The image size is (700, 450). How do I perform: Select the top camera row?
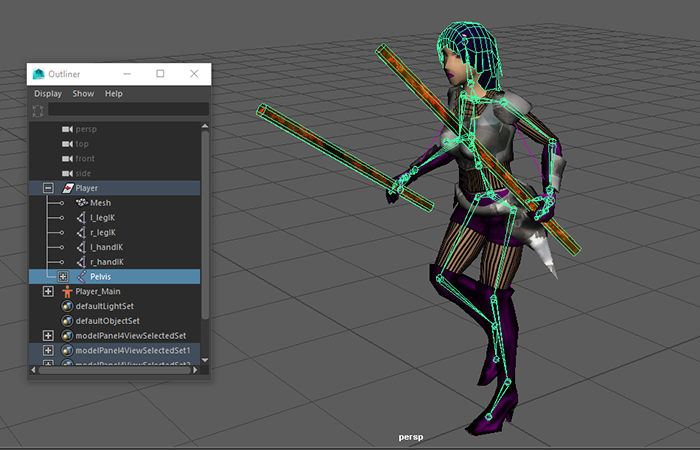click(x=114, y=144)
